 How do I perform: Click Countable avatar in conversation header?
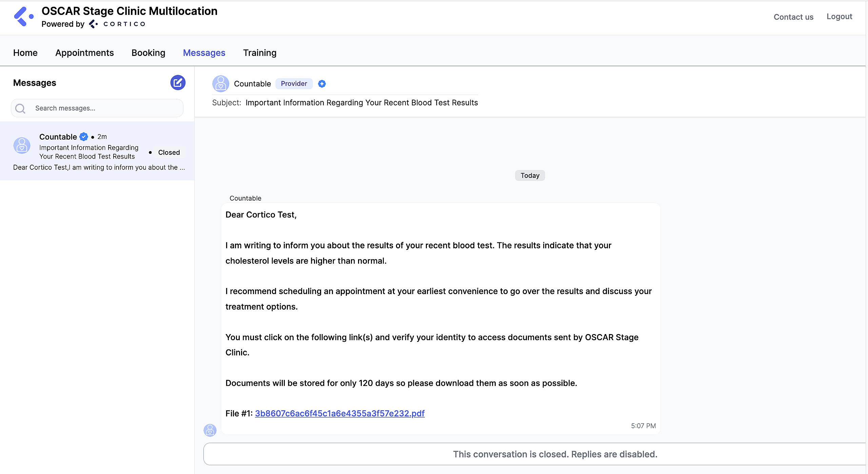click(x=220, y=84)
